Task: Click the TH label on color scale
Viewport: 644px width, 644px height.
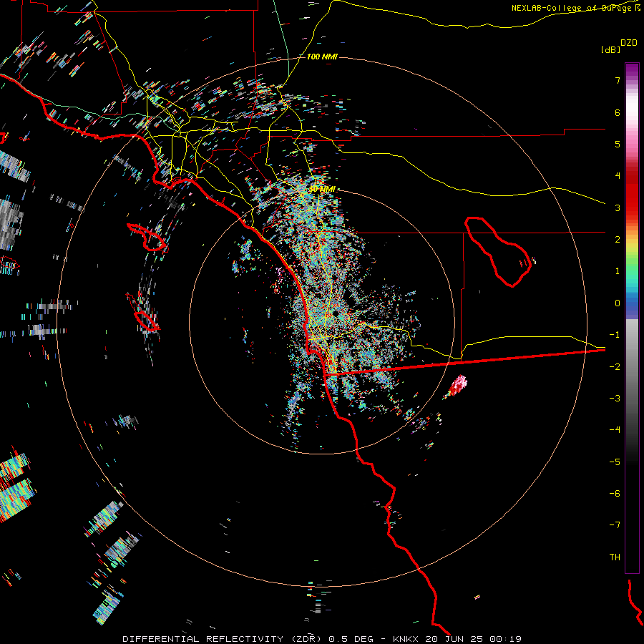Action: point(615,557)
